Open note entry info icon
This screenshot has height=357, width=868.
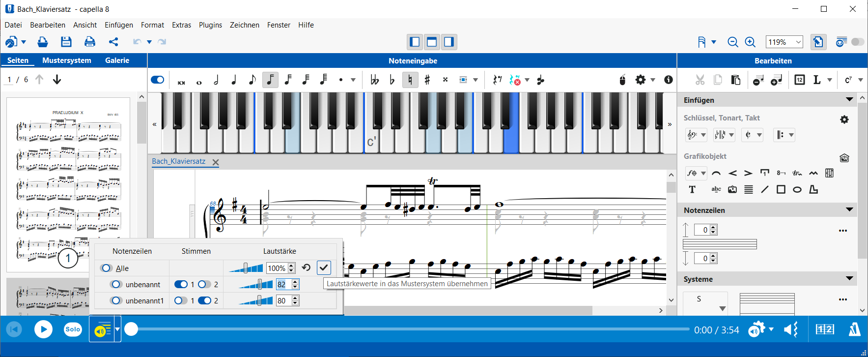coord(669,80)
